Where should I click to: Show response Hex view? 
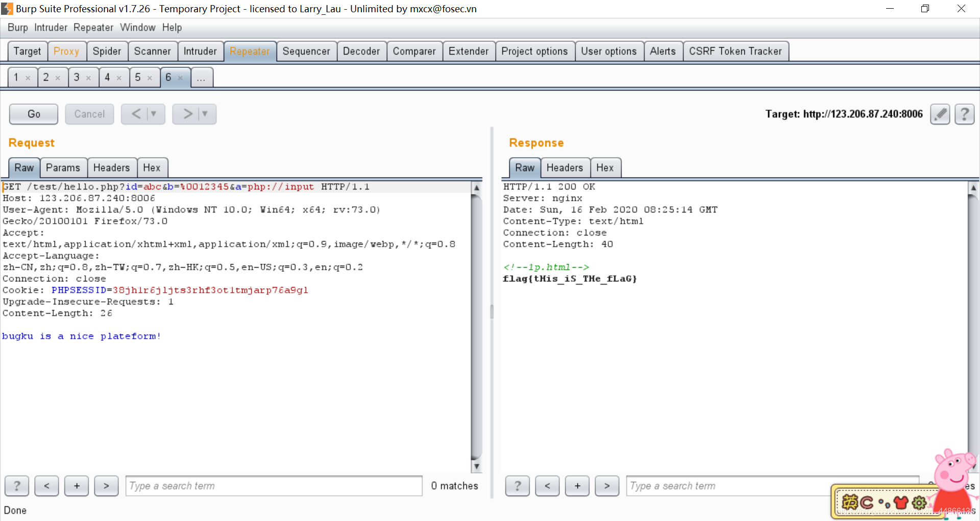[605, 168]
